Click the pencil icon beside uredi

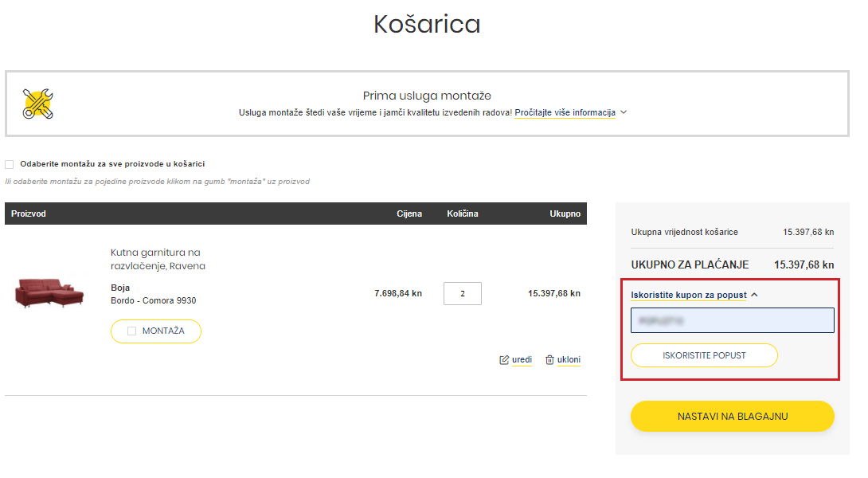pos(504,360)
